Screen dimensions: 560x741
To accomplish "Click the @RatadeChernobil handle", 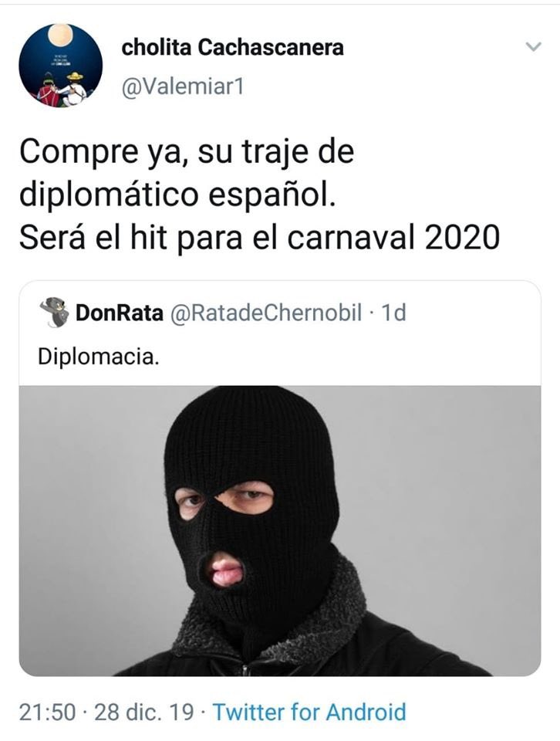I will point(265,313).
